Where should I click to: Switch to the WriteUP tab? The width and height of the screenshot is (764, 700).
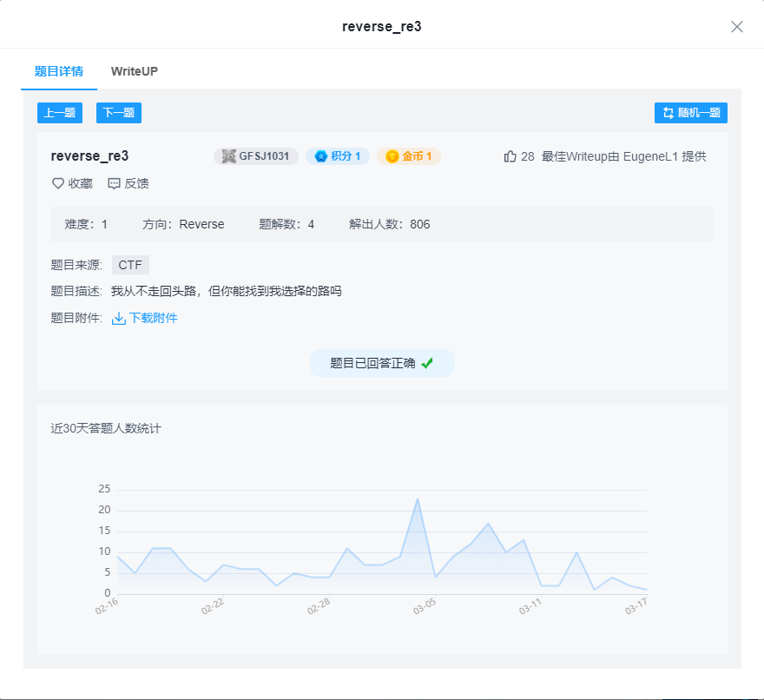(x=134, y=71)
